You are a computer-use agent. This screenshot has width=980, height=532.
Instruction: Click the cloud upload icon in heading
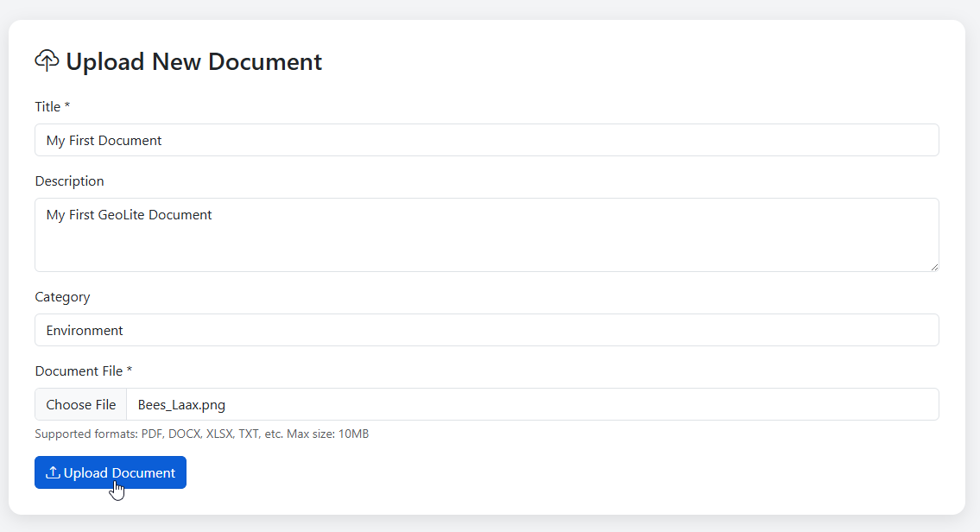47,60
